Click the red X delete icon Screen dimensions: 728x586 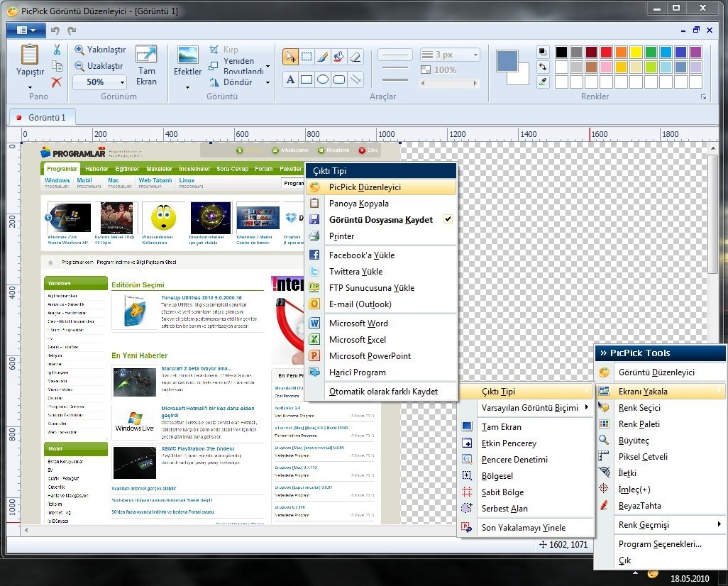(57, 82)
